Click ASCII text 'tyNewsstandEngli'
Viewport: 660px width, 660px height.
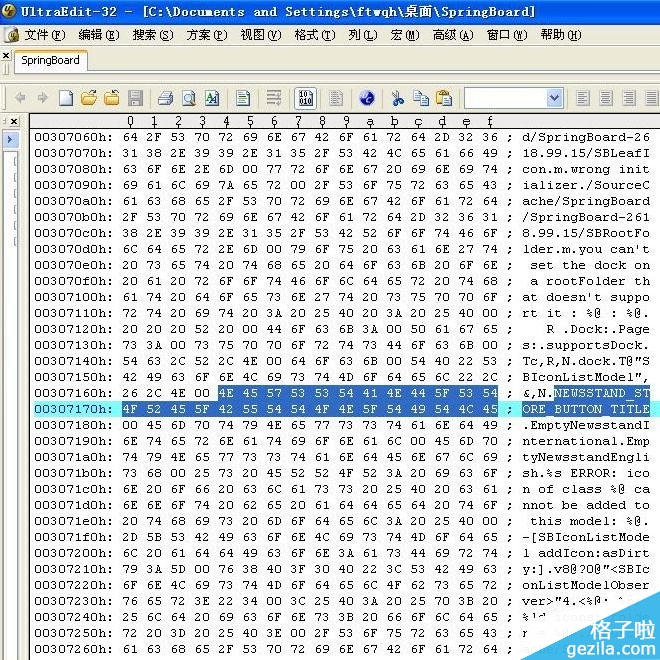(586, 457)
